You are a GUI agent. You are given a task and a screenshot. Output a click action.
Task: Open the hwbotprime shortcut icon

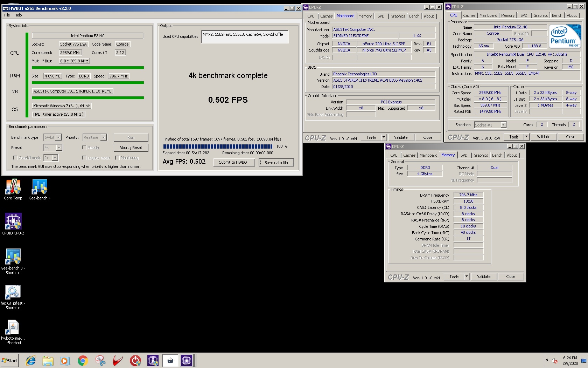coord(13,332)
